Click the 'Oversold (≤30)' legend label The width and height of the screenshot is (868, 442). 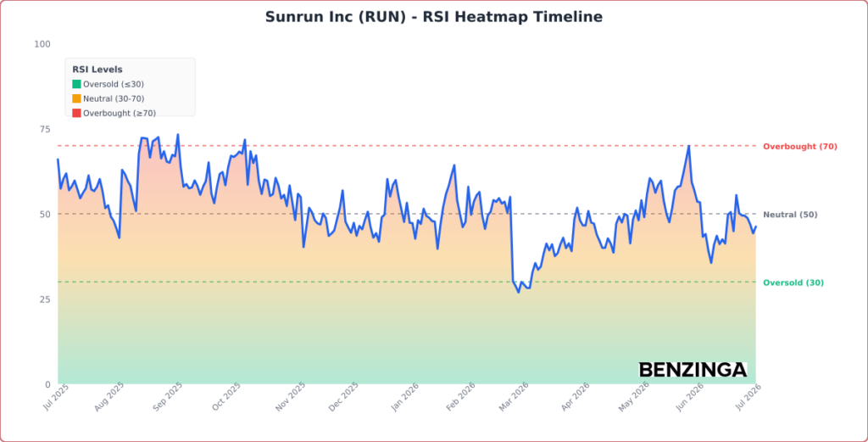coord(114,84)
